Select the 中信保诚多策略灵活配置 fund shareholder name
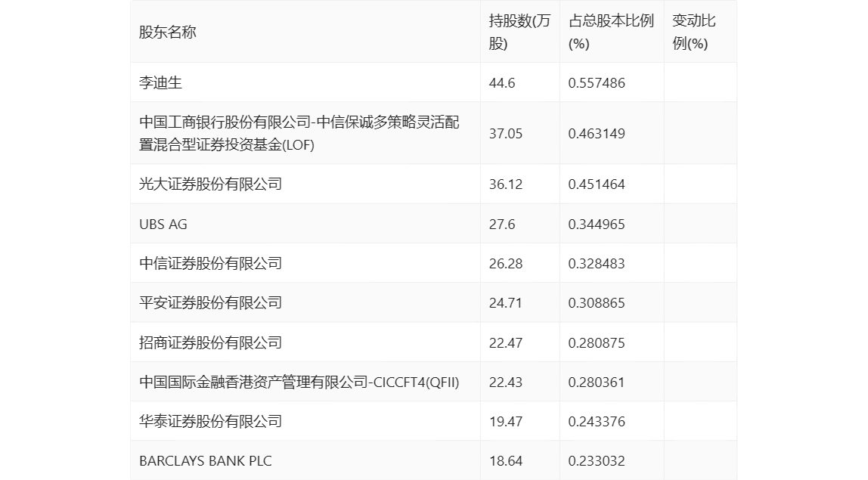The height and width of the screenshot is (480, 868). tap(299, 134)
